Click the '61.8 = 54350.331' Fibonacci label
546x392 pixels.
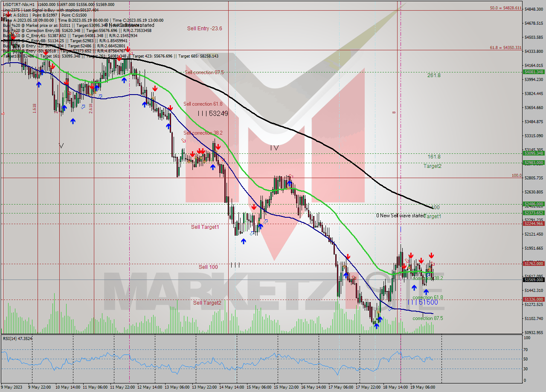coord(505,48)
